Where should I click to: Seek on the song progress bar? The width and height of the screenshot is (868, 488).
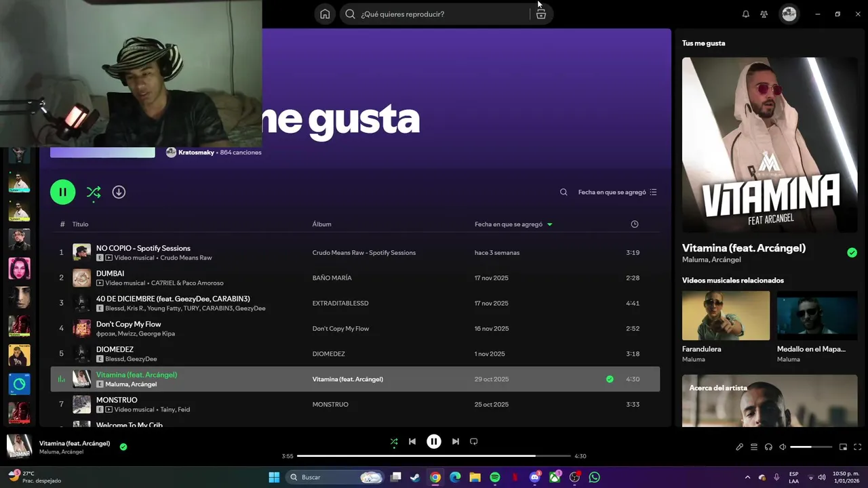(434, 456)
